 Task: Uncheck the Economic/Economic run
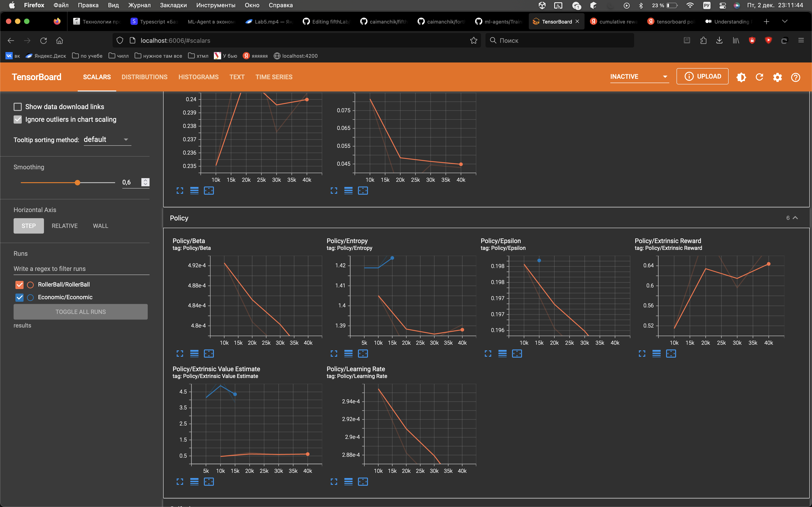(x=19, y=297)
